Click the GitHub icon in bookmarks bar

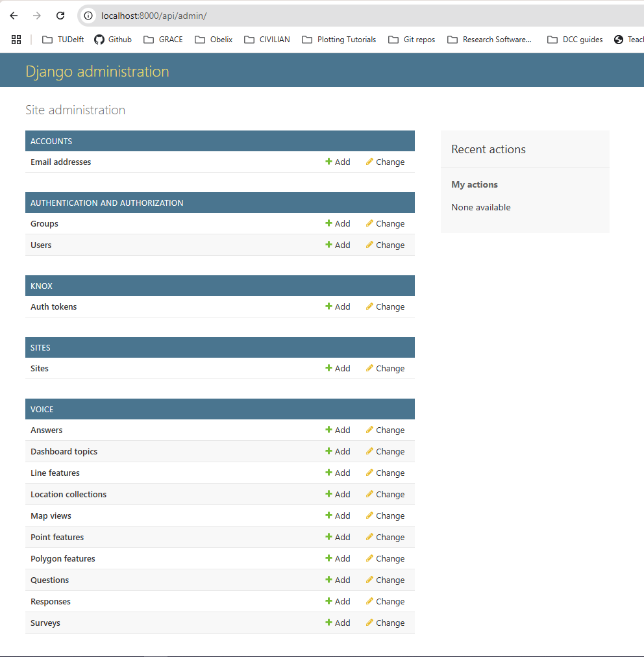(x=99, y=40)
